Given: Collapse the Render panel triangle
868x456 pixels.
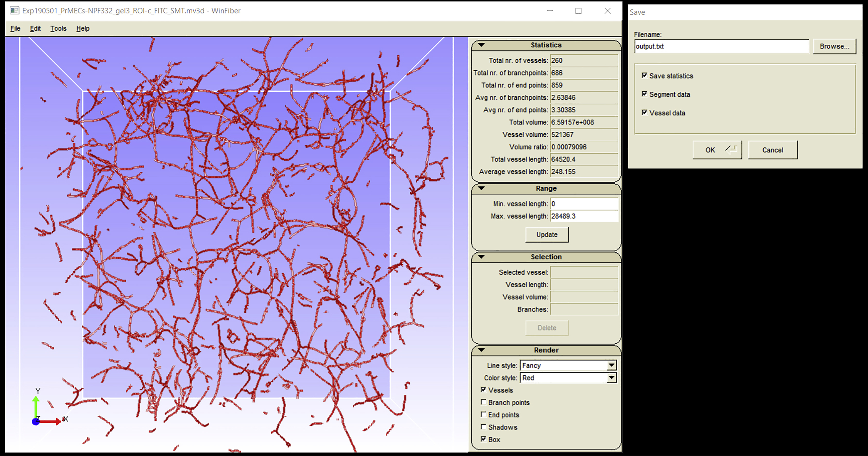Looking at the screenshot, I should coord(482,350).
